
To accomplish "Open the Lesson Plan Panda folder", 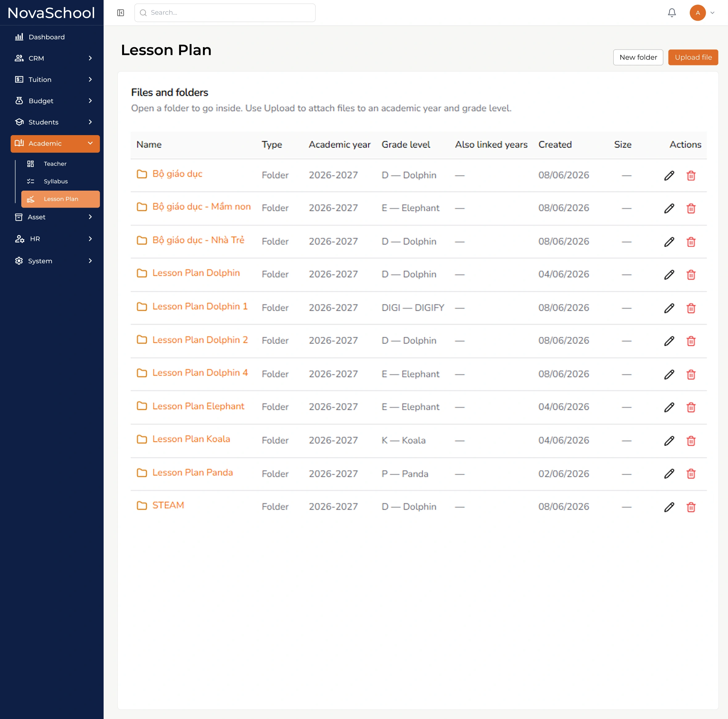I will (192, 473).
